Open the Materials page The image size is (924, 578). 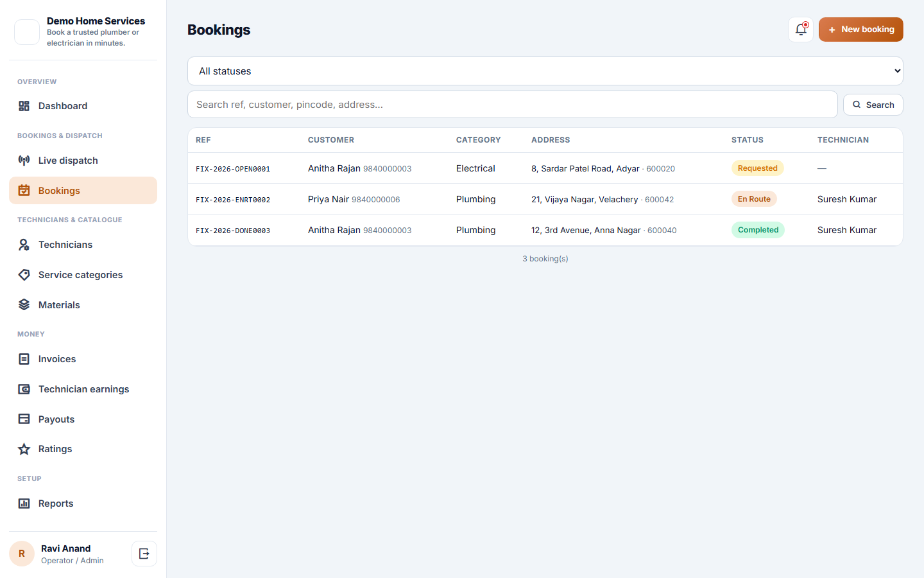(83, 305)
